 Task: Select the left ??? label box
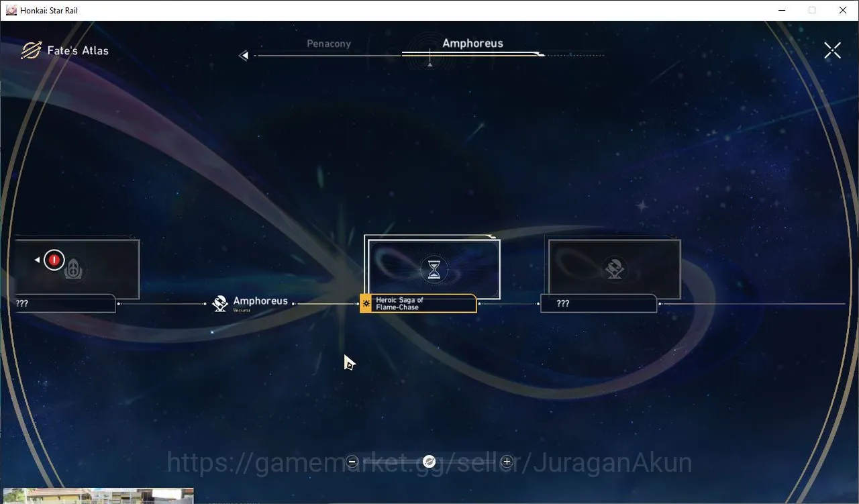pyautogui.click(x=64, y=303)
